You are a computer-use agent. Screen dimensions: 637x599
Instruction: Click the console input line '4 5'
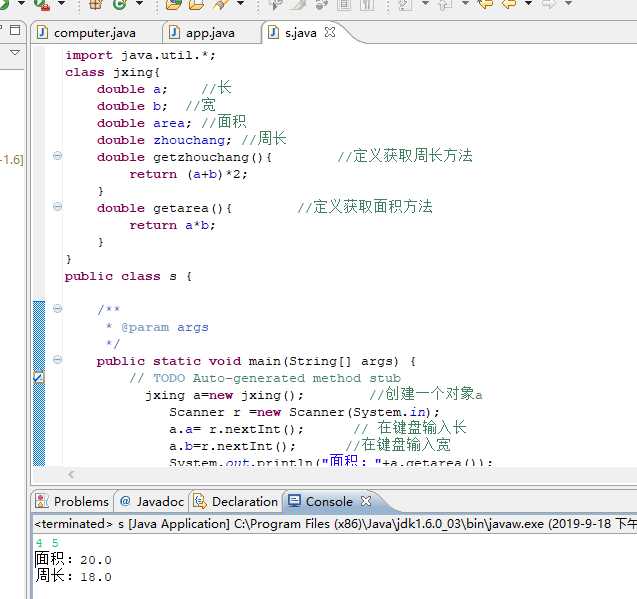[x=47, y=543]
